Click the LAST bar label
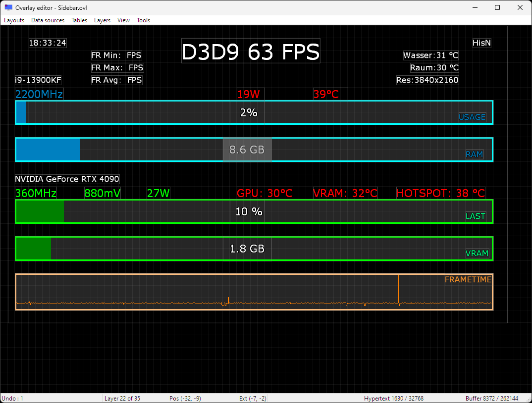The image size is (532, 403). point(476,216)
